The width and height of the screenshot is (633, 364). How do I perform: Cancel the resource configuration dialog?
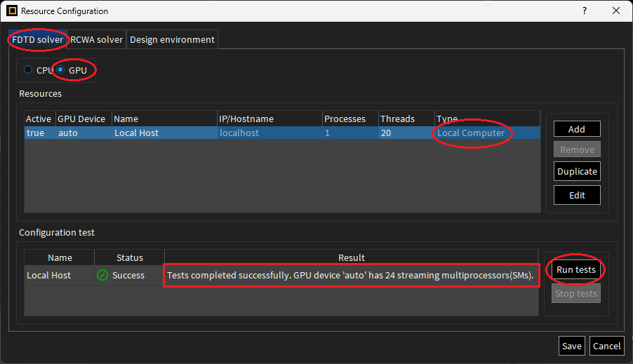click(x=606, y=346)
